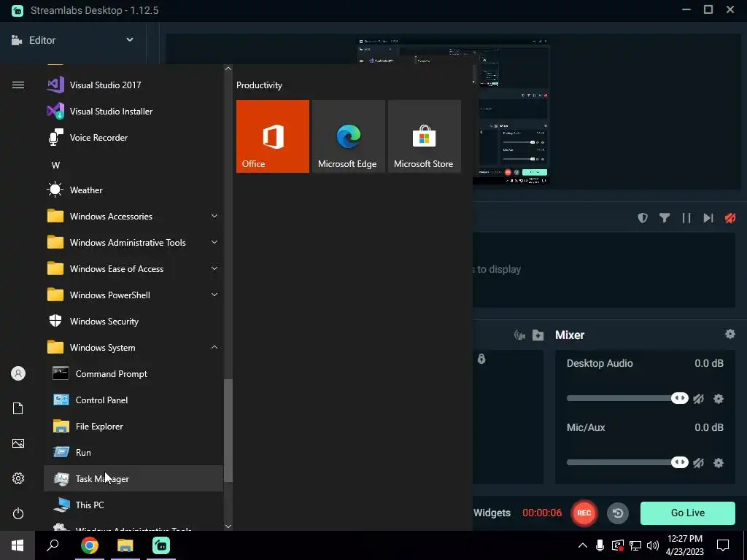Pause using the toolbar pause icon

pos(686,218)
